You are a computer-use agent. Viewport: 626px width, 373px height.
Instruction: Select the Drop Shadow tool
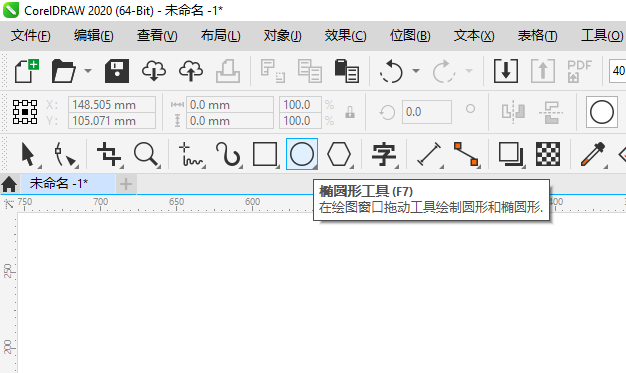pyautogui.click(x=511, y=155)
